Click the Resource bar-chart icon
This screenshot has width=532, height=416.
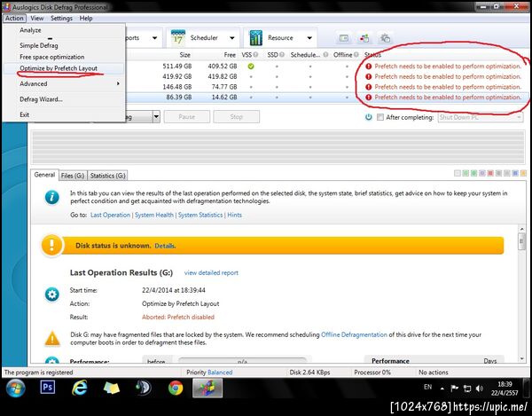tap(256, 37)
